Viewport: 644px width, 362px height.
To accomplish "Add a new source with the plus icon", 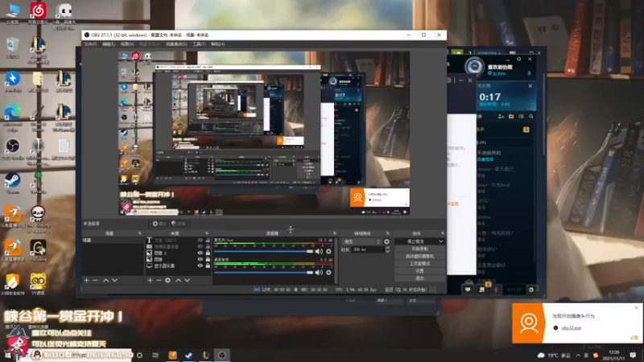I will point(151,280).
